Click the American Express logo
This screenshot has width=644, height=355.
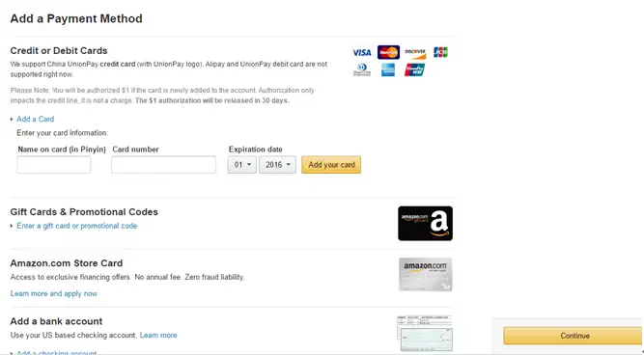388,69
